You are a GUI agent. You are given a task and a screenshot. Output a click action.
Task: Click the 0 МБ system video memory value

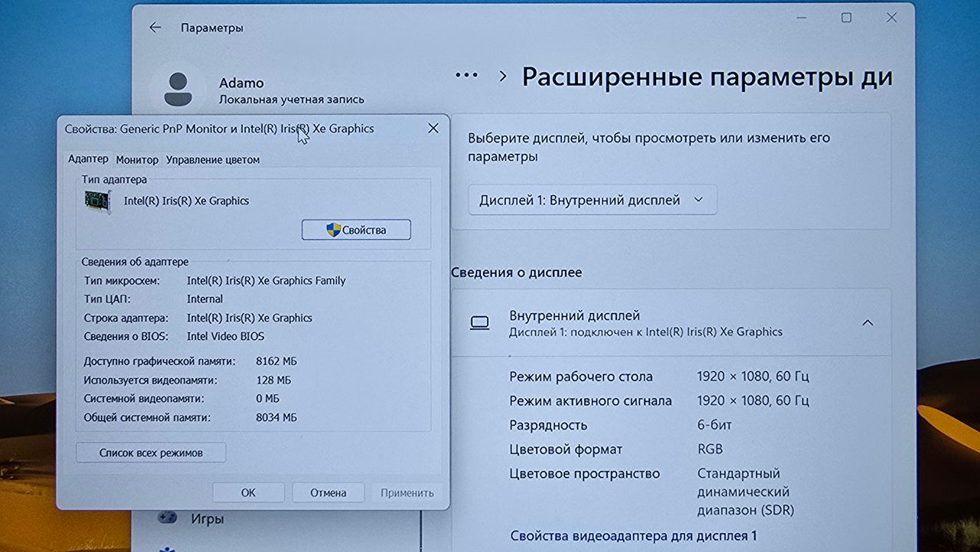tap(267, 399)
